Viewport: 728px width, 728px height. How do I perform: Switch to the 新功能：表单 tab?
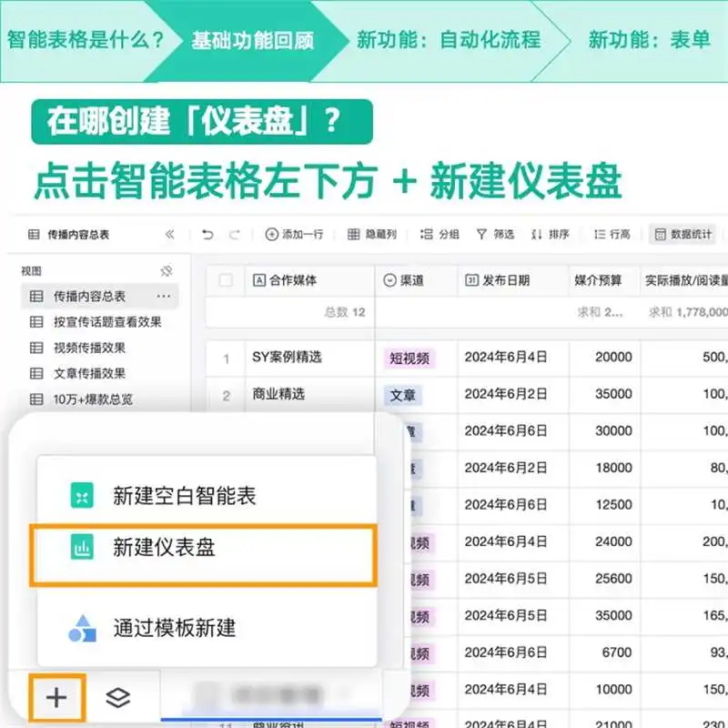(646, 38)
